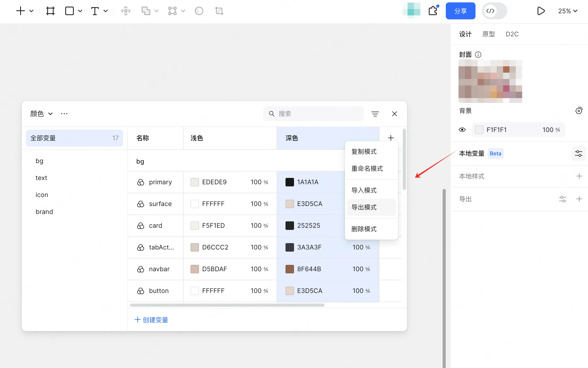This screenshot has height=368, width=588.
Task: Expand the boolean operations dropdown arrow
Action: [x=157, y=11]
